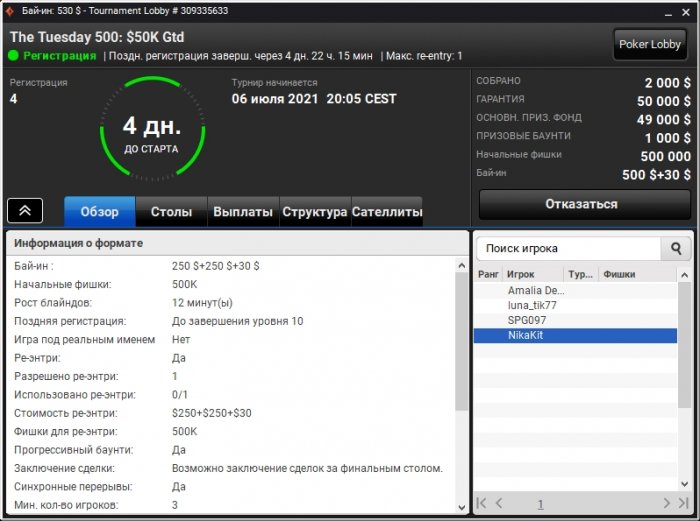Switch to the Обзор tab

pyautogui.click(x=100, y=212)
